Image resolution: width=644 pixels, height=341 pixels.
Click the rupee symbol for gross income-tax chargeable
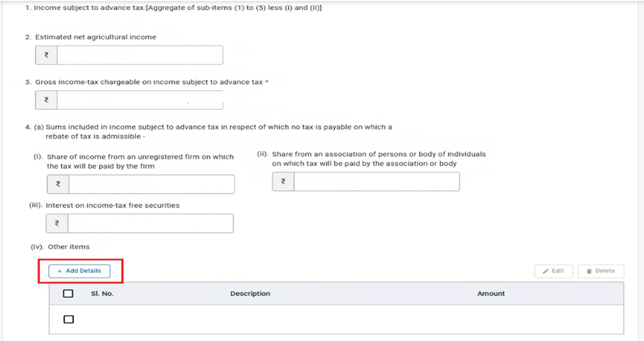pyautogui.click(x=46, y=100)
